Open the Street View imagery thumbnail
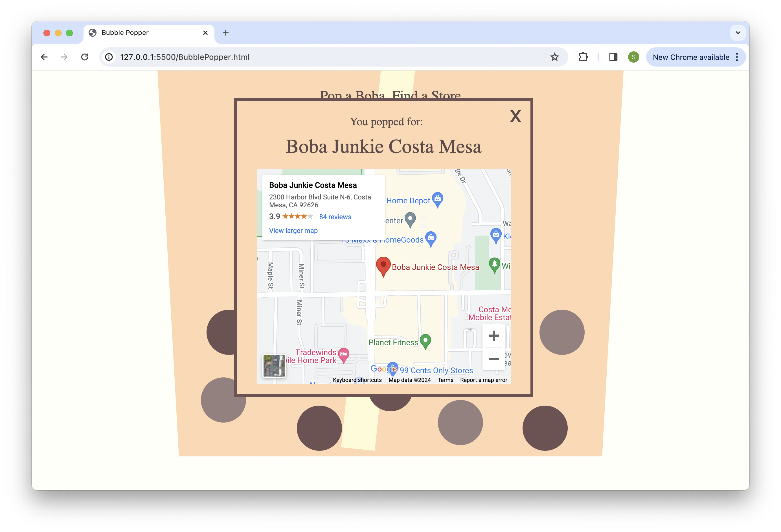781x532 pixels. pyautogui.click(x=274, y=366)
